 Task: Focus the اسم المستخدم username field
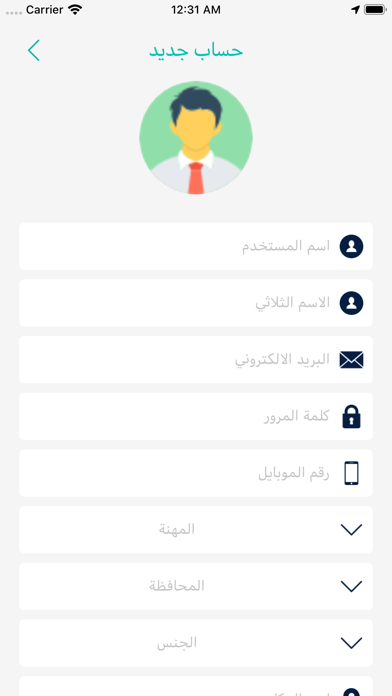tap(196, 246)
